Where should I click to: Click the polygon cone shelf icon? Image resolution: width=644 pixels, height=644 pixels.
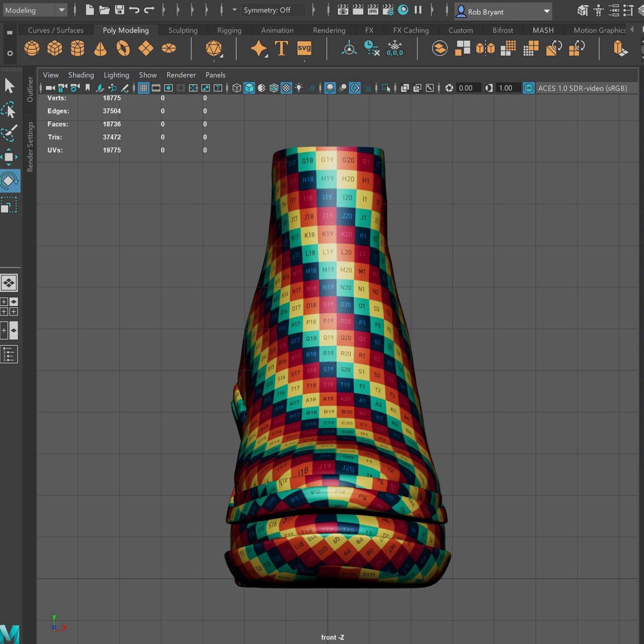[100, 48]
